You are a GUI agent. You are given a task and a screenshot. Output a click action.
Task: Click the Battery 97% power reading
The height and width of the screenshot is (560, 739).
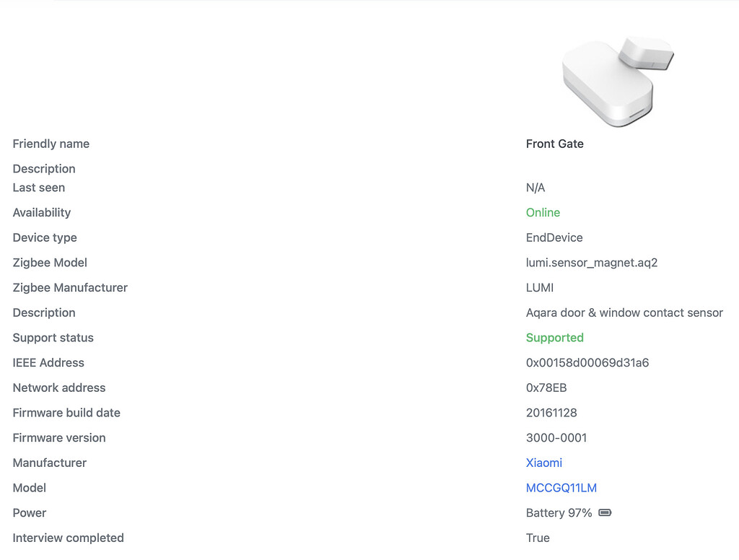coord(559,512)
